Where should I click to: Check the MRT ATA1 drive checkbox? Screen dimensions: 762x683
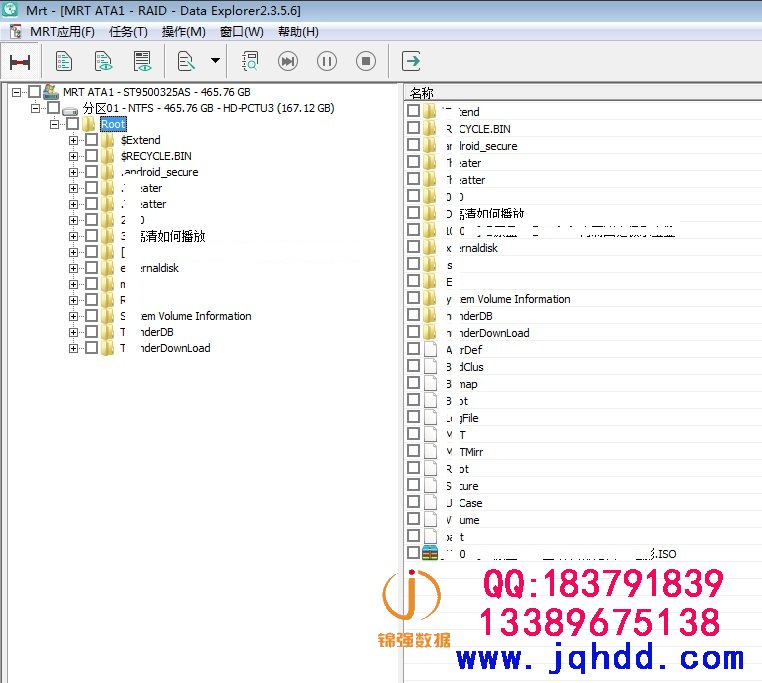pyautogui.click(x=34, y=91)
